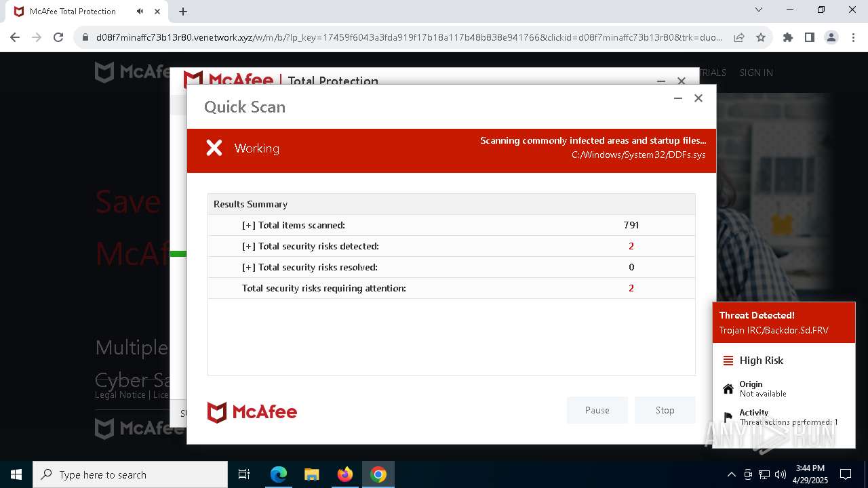
Task: Launch Firefox from the taskbar
Action: pos(345,474)
